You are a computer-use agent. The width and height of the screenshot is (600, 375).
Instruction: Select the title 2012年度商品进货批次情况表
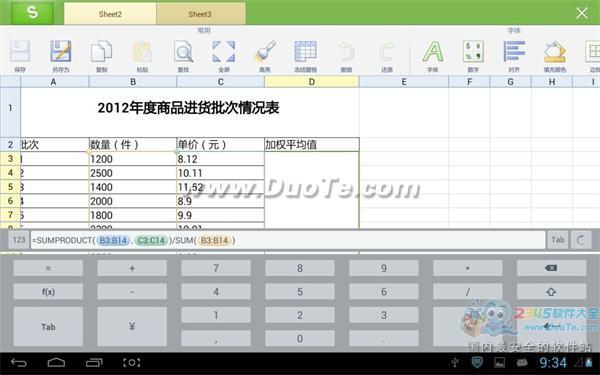(188, 108)
